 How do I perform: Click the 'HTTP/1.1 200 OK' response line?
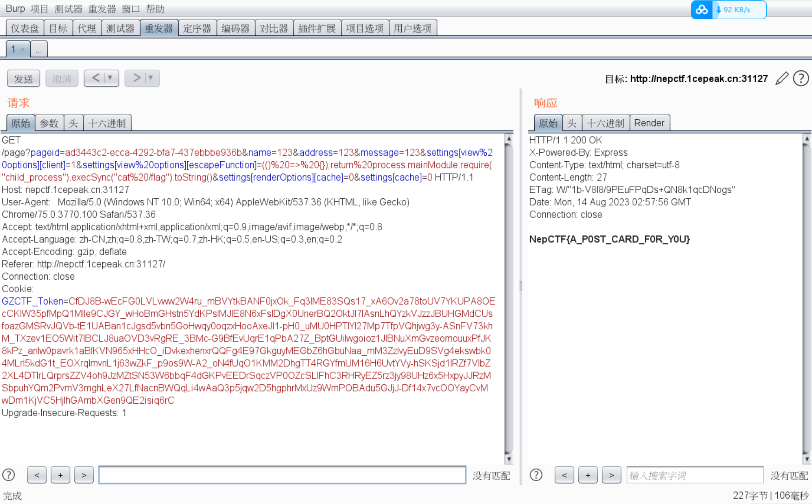click(565, 140)
